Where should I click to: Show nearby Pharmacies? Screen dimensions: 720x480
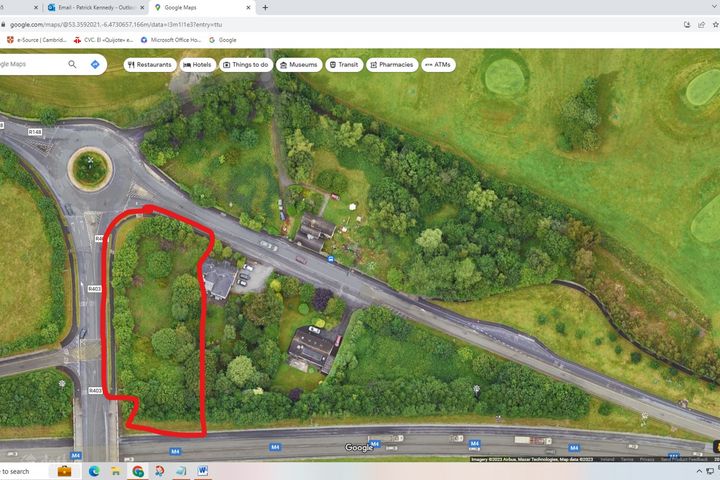tap(392, 64)
